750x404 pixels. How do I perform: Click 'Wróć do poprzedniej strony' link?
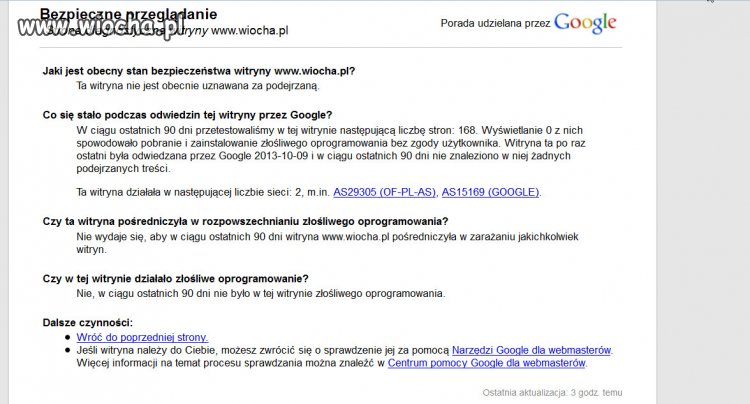142,338
